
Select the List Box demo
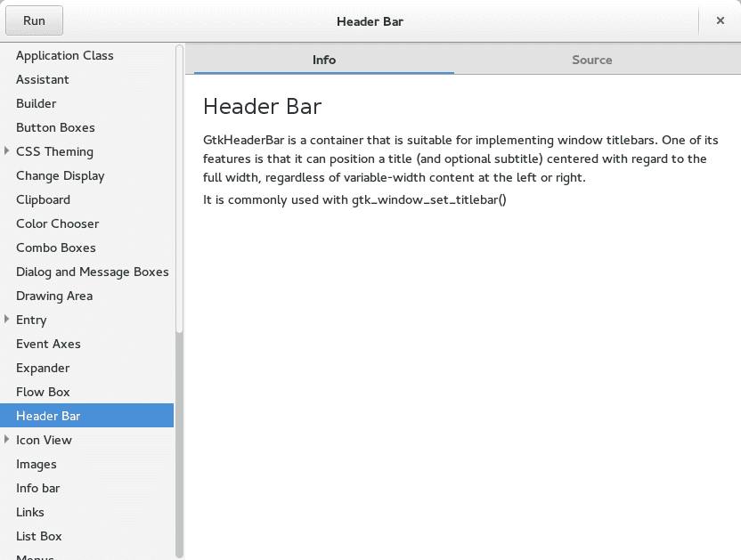pyautogui.click(x=39, y=536)
